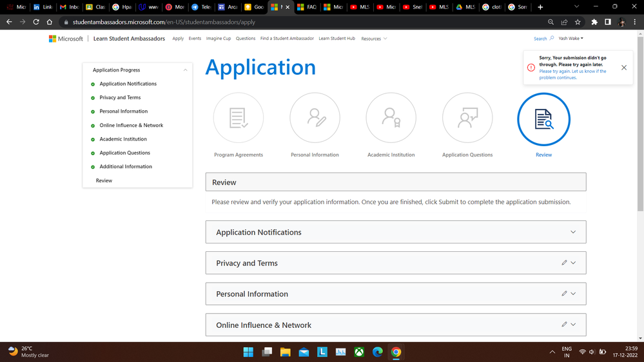
Task: Open Imagine Cup navigation link
Action: (219, 39)
